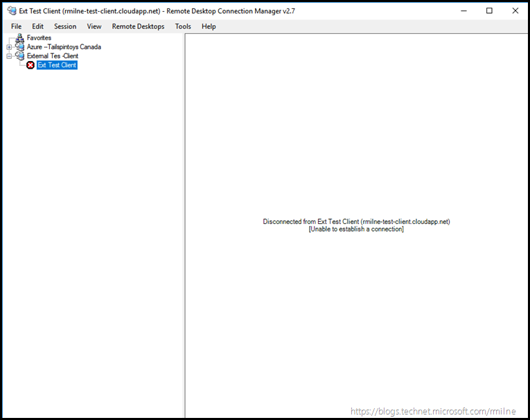Click the External Tes -Client group icon
This screenshot has height=420, width=530.
(x=20, y=56)
